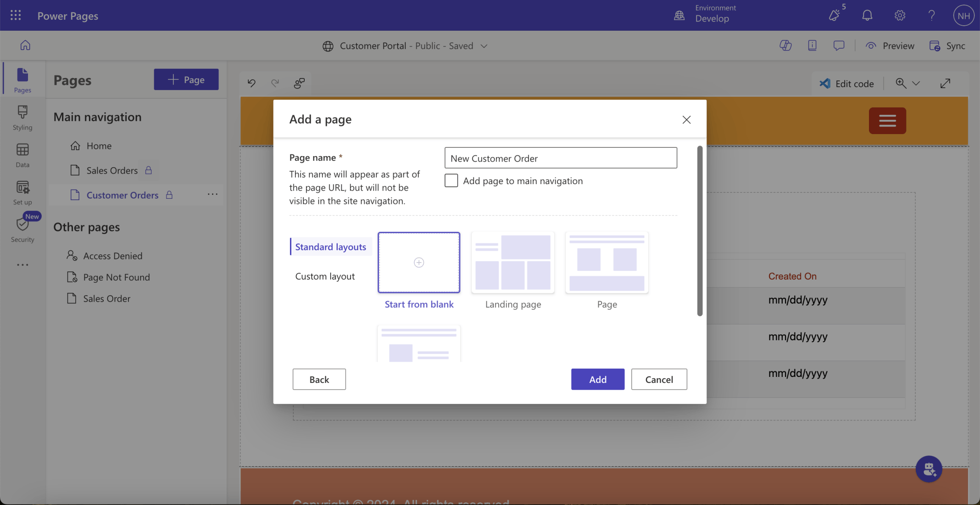The width and height of the screenshot is (980, 505).
Task: Select the Standard layouts tab
Action: click(x=330, y=247)
